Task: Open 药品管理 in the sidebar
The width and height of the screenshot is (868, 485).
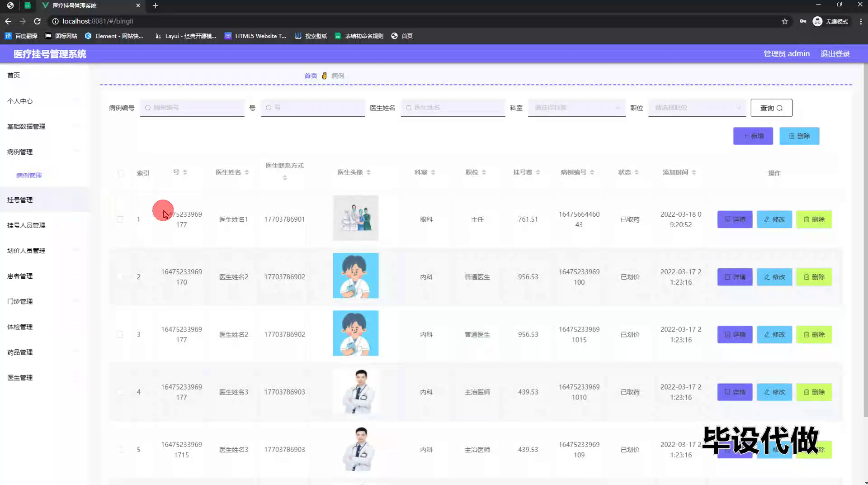Action: coord(44,352)
